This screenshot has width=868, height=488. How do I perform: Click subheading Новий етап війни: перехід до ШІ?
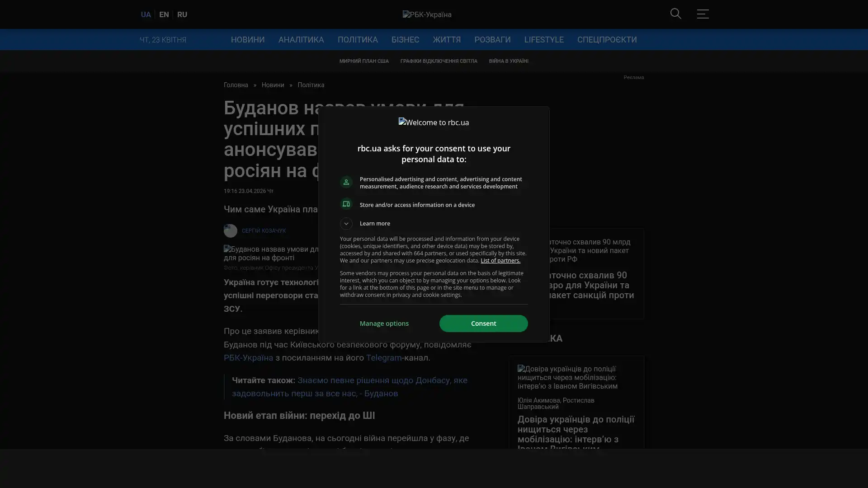299,416
